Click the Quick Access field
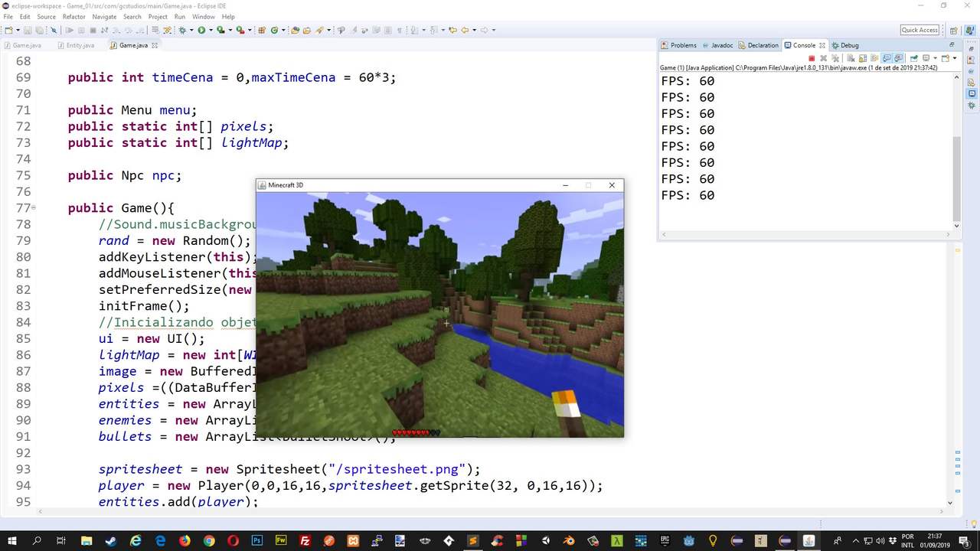 pyautogui.click(x=920, y=30)
